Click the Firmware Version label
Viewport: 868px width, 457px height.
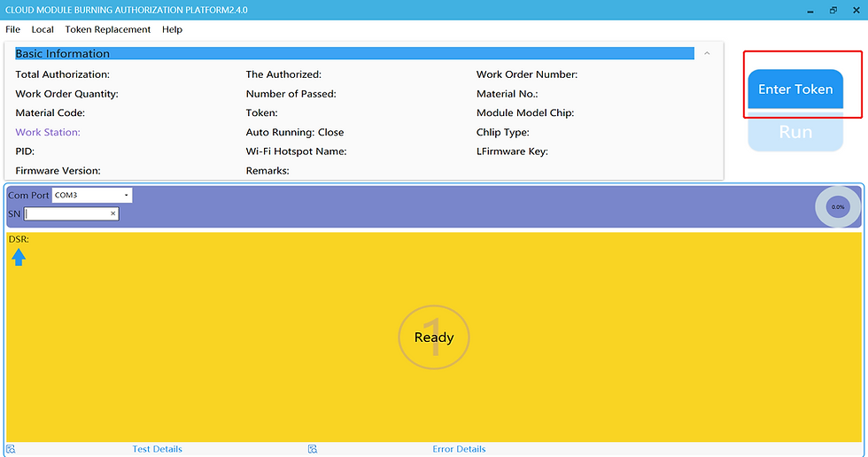[x=58, y=170]
